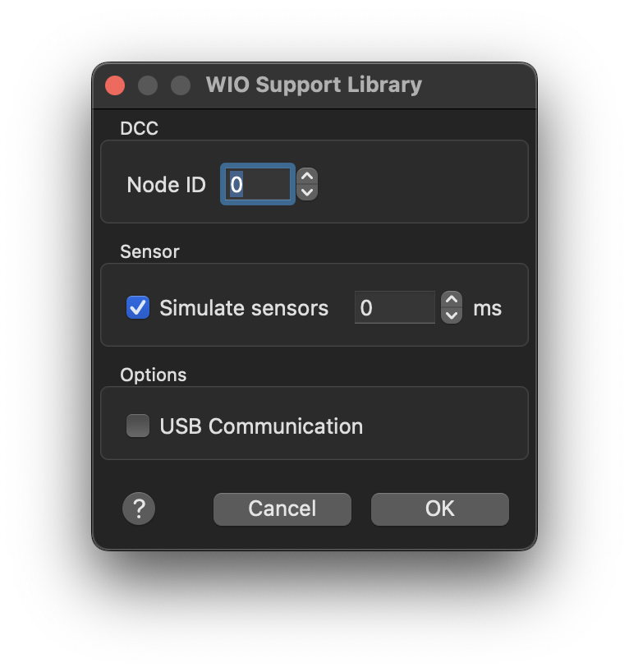629x672 pixels.
Task: Click the sensor milliseconds input field
Action: tap(394, 308)
